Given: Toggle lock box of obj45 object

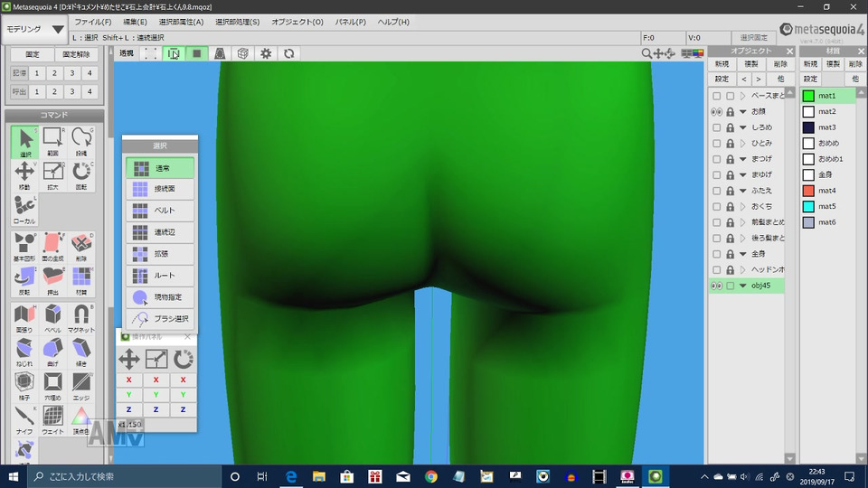Looking at the screenshot, I should [731, 286].
